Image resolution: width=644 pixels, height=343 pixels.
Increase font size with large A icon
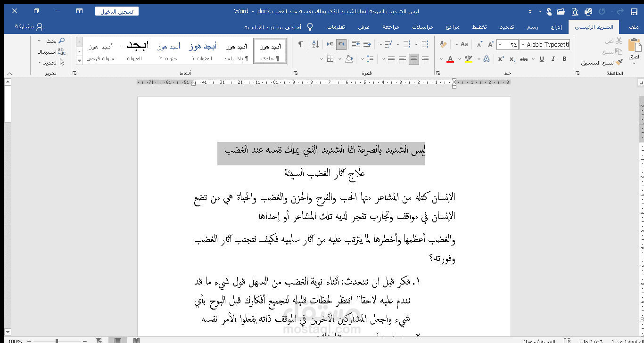click(490, 44)
